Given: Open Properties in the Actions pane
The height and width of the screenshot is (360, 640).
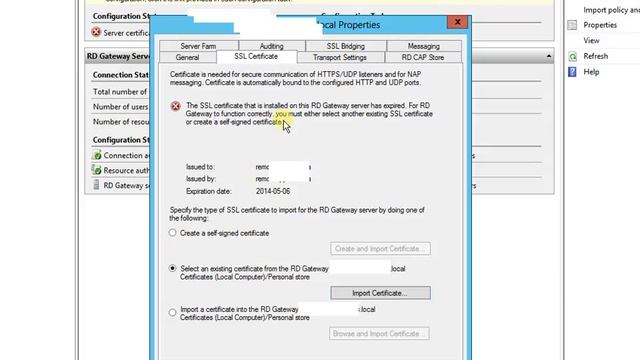Looking at the screenshot, I should tap(600, 25).
